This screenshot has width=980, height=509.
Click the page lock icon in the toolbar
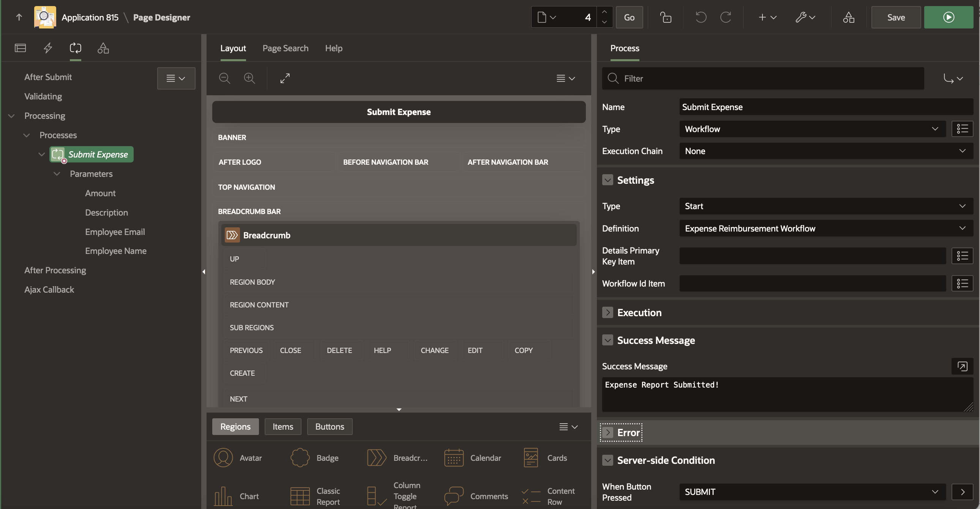[665, 17]
